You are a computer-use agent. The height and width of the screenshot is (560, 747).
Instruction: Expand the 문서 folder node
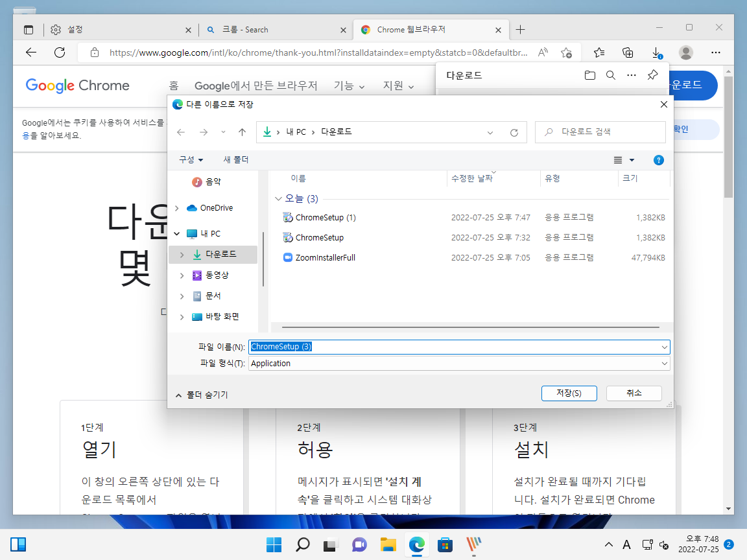click(x=182, y=296)
